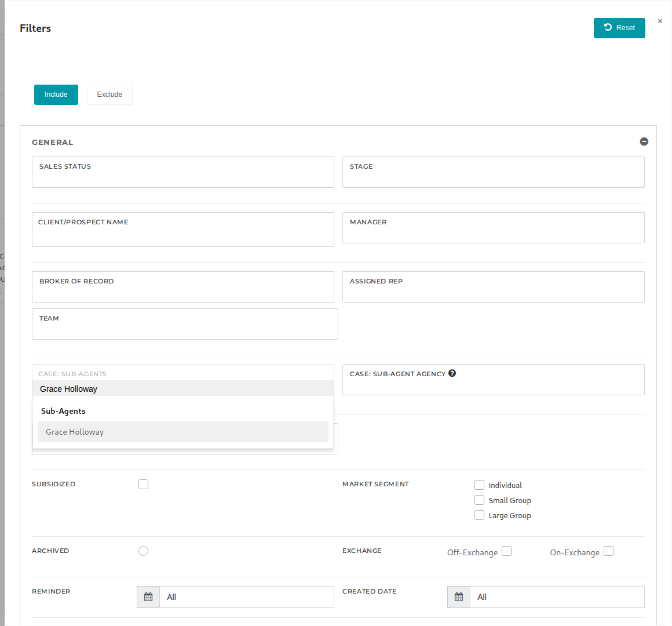Click the Created Date calendar icon
Image resolution: width=672 pixels, height=626 pixels.
point(459,597)
